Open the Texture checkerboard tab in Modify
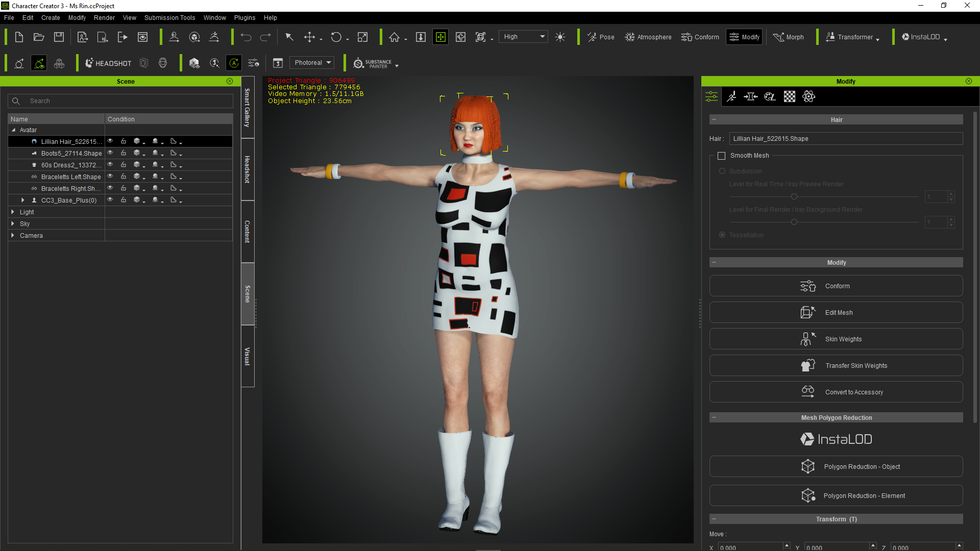980x551 pixels. (x=790, y=96)
